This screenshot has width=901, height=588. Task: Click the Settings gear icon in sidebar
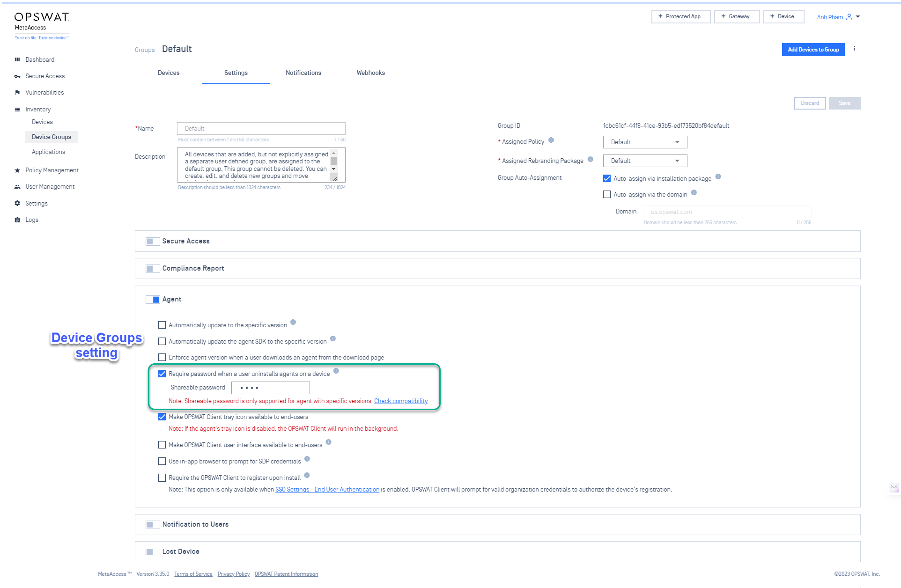point(17,203)
